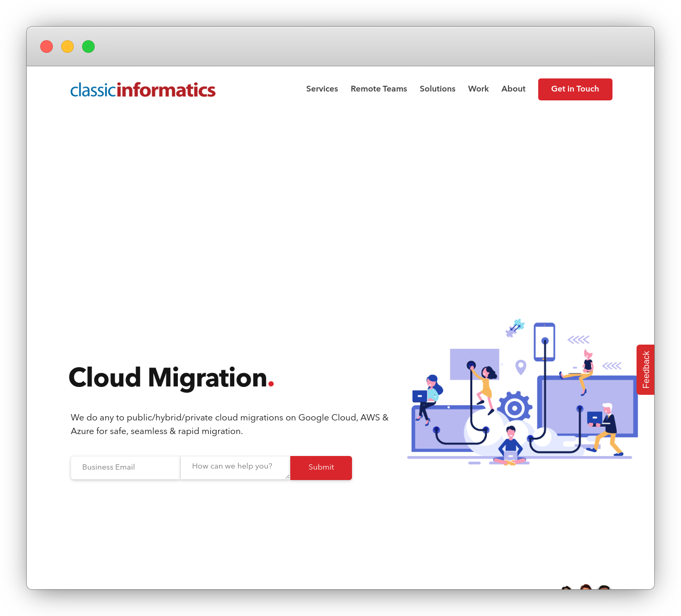
Task: Click the 'How can we help you?' textarea
Action: pyautogui.click(x=235, y=467)
